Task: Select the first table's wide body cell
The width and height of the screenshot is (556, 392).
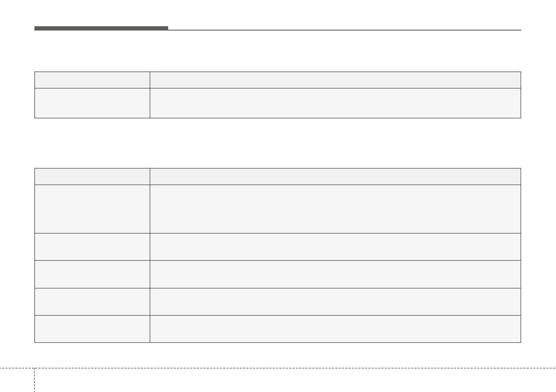Action: (335, 103)
